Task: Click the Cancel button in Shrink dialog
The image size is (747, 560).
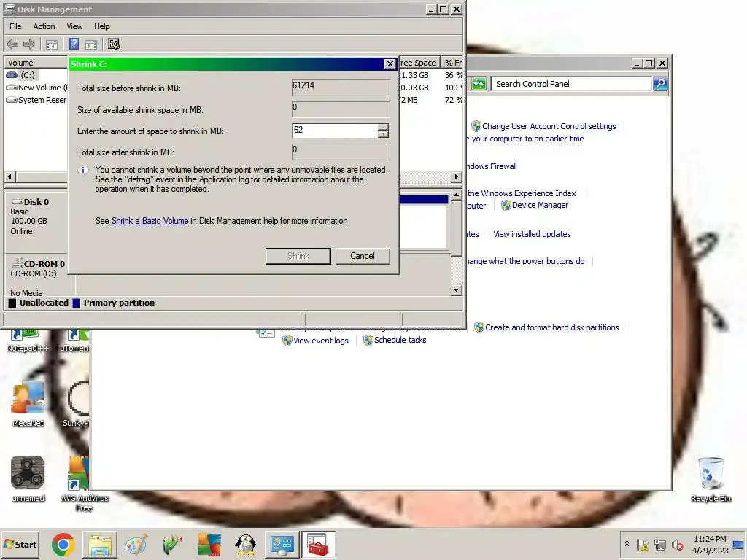Action: pos(363,256)
